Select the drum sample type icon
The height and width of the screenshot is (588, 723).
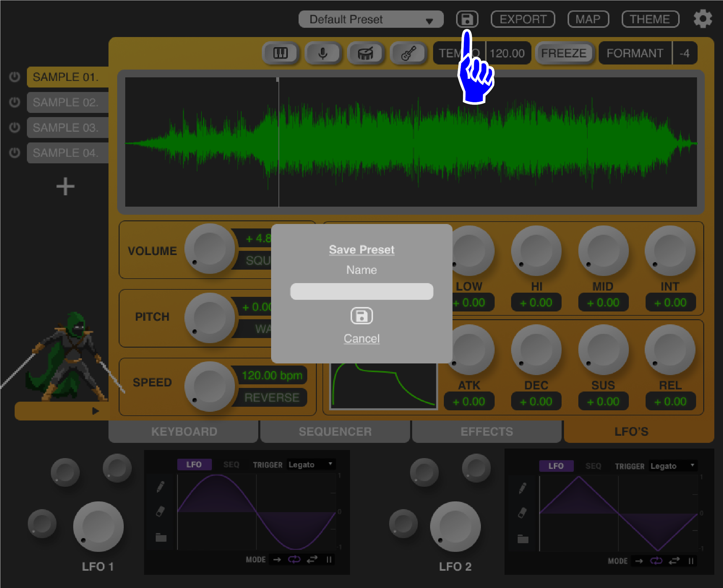[x=366, y=53]
